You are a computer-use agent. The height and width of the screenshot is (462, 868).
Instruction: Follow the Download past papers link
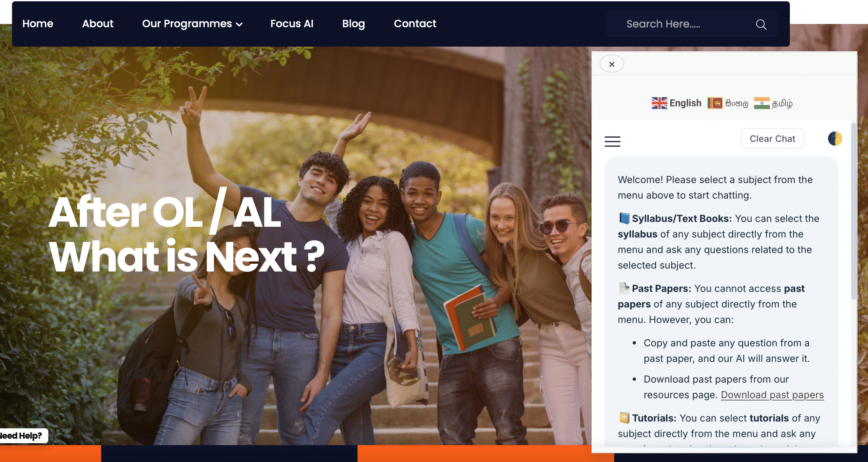(x=772, y=395)
